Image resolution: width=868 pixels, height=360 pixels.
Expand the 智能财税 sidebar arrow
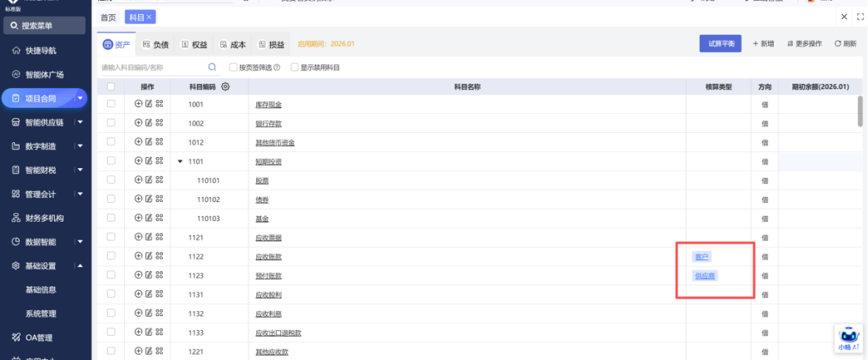pos(80,170)
